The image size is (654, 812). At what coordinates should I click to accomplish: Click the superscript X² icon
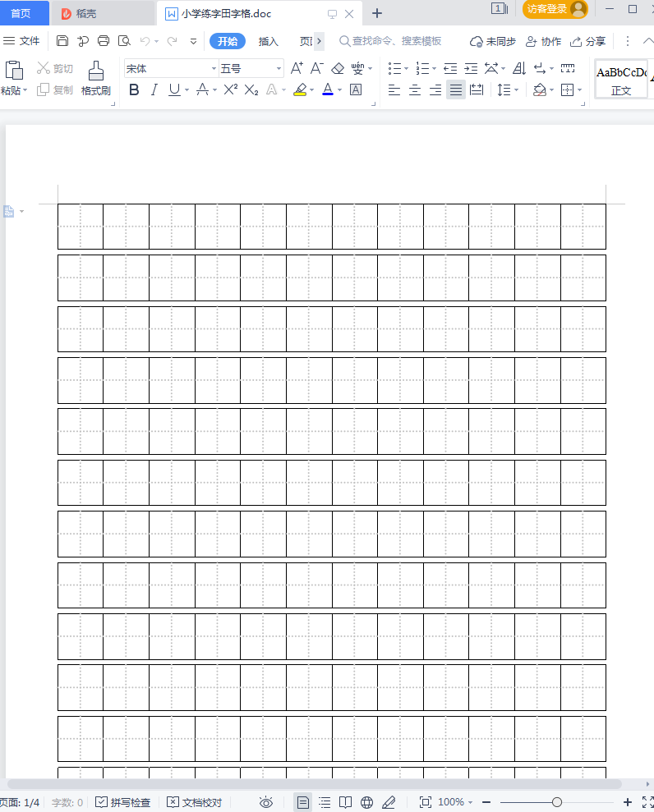(231, 90)
